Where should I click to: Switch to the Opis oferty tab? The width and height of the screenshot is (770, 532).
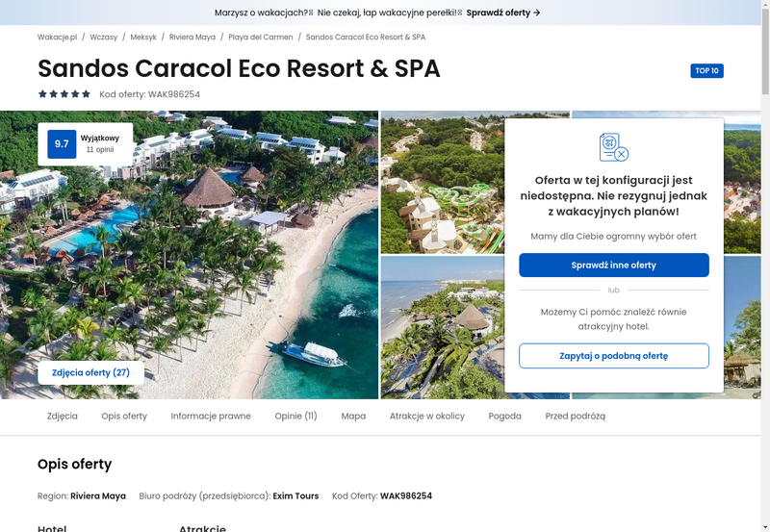point(124,417)
